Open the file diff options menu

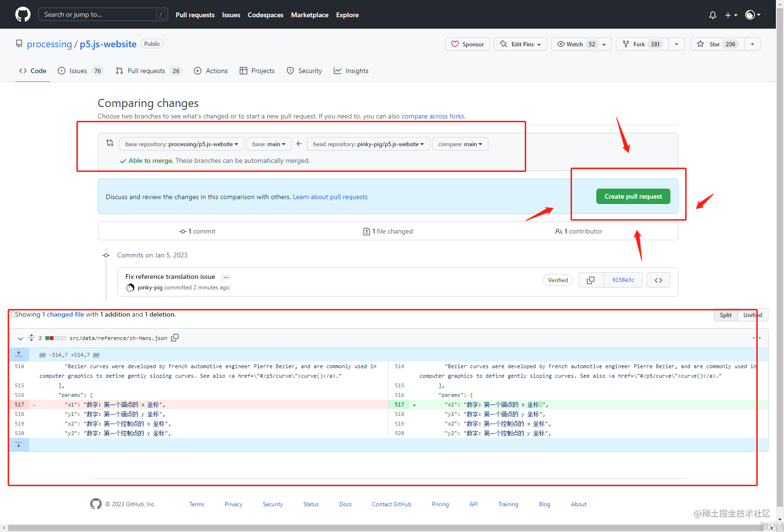coord(757,338)
